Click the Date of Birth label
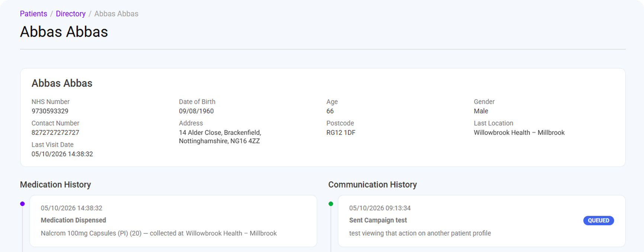 [197, 102]
